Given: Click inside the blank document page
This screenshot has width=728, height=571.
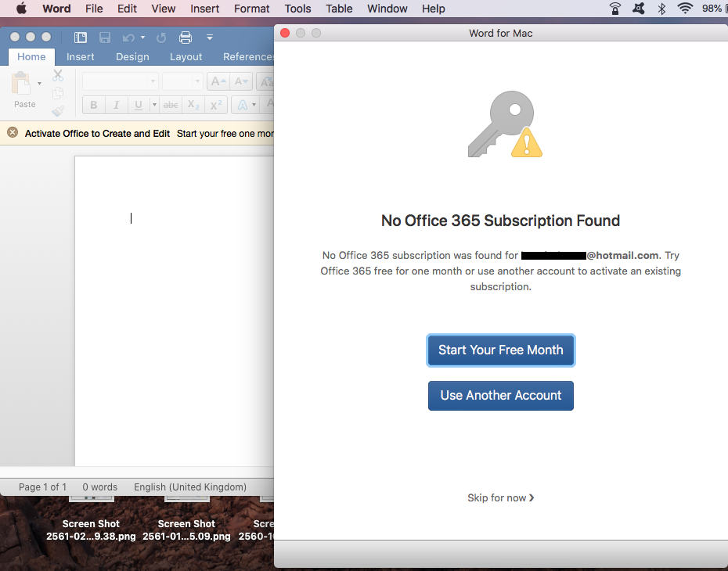Looking at the screenshot, I should [x=175, y=311].
